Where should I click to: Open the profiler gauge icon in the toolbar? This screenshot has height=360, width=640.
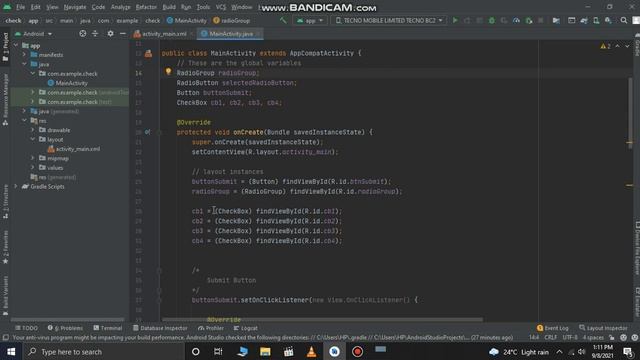(516, 20)
